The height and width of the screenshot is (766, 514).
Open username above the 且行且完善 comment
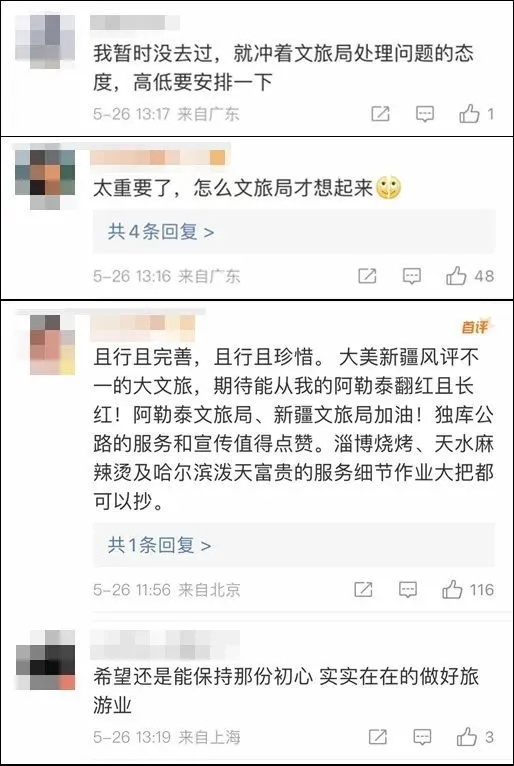tap(143, 328)
